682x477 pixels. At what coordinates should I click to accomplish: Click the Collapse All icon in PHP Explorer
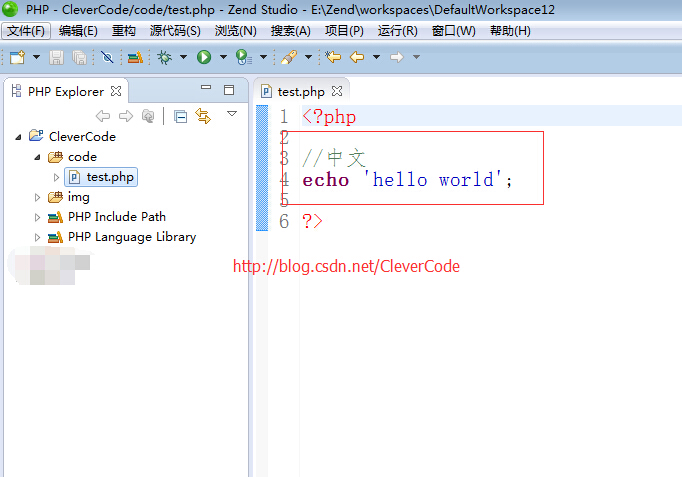181,117
